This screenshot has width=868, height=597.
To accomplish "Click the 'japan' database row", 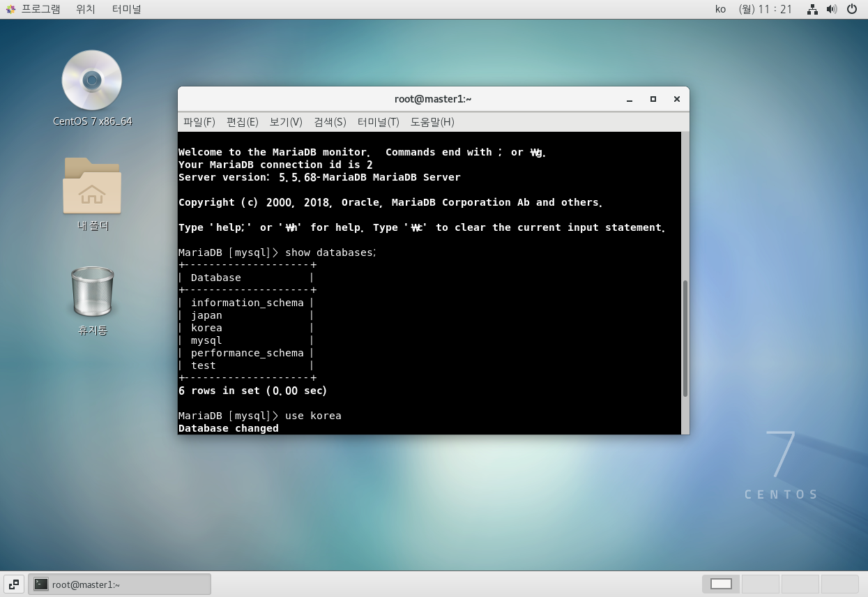I will (246, 315).
